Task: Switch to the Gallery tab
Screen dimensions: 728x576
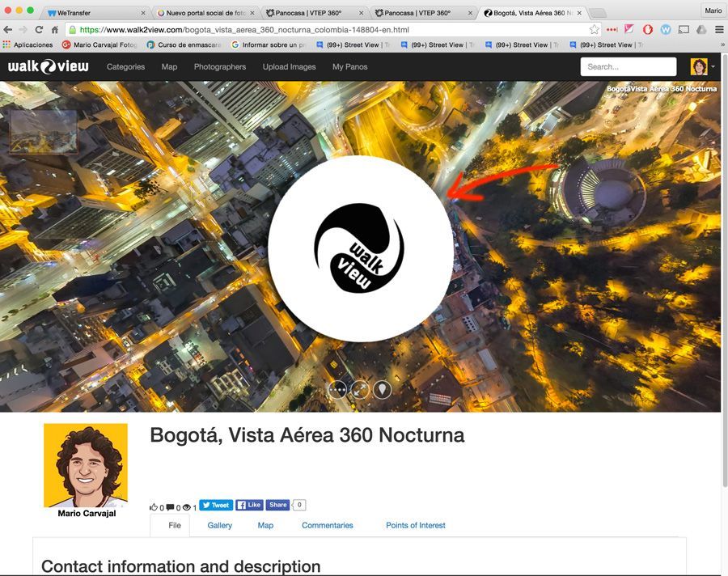Action: pyautogui.click(x=219, y=525)
